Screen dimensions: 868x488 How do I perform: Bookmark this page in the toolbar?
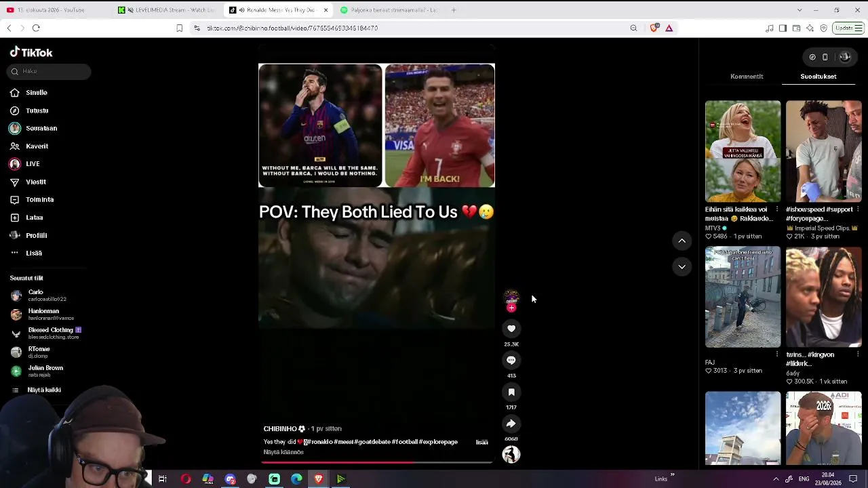point(180,28)
